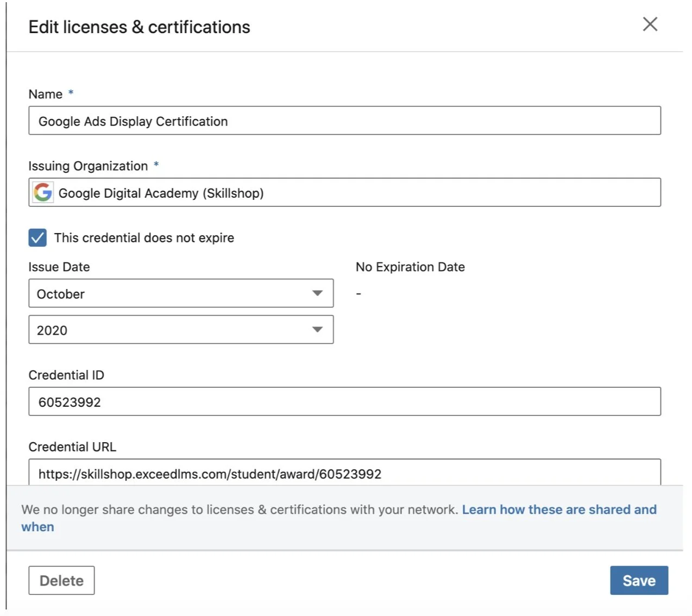Open 'Learn how these are shared and when' link
The width and height of the screenshot is (692, 616).
click(x=558, y=510)
